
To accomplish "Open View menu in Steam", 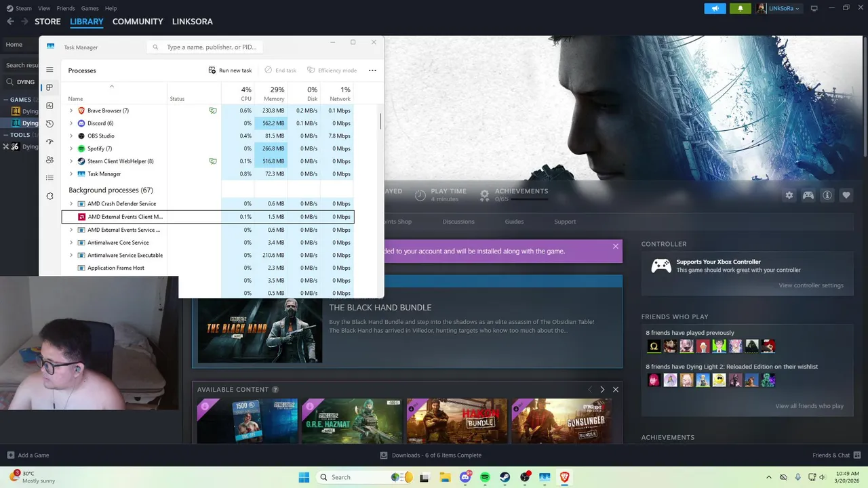I will (x=44, y=8).
